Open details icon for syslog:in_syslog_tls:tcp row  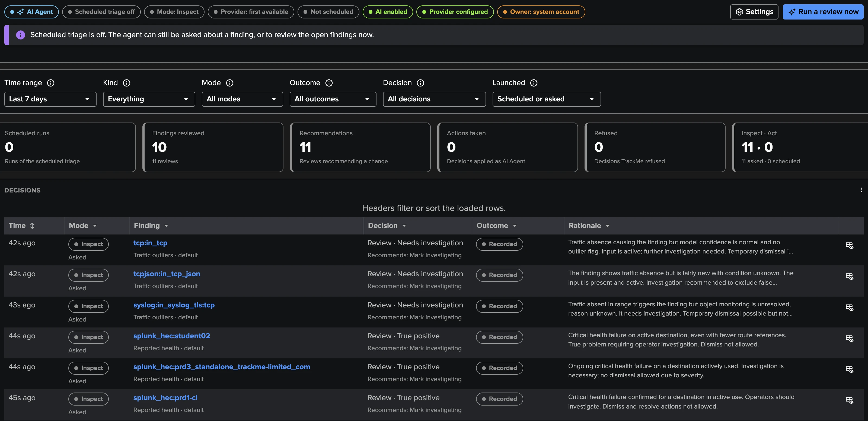(850, 307)
